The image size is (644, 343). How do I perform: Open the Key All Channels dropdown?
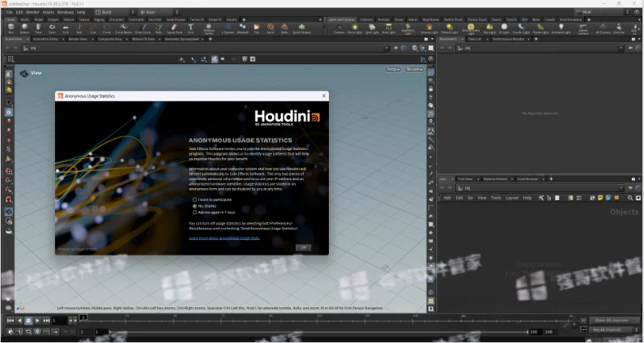pos(614,330)
